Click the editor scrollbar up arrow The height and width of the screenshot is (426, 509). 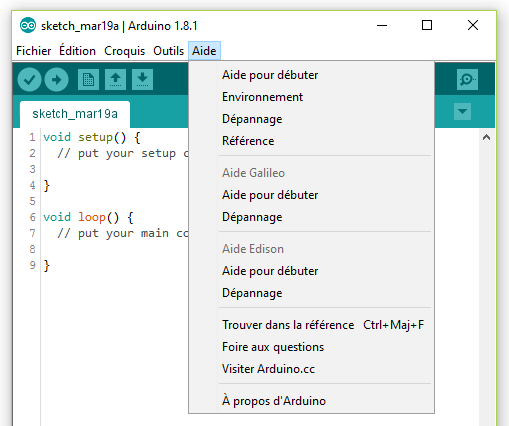pyautogui.click(x=486, y=137)
